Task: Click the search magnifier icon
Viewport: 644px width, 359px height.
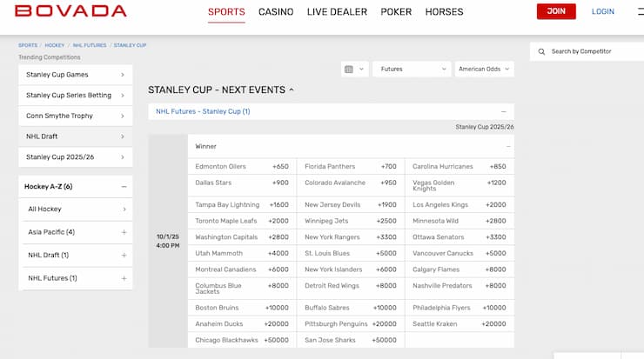Action: point(541,51)
